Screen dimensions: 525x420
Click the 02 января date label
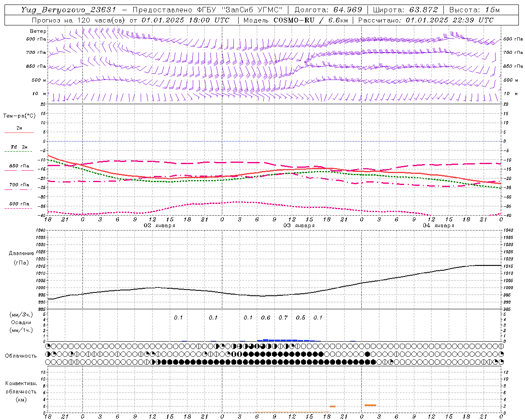(x=159, y=226)
